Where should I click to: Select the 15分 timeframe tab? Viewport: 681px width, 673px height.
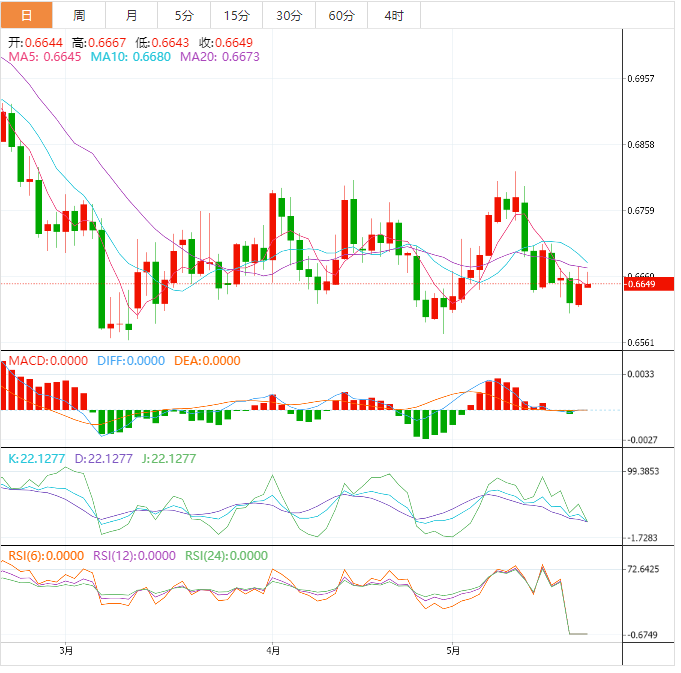click(x=237, y=15)
